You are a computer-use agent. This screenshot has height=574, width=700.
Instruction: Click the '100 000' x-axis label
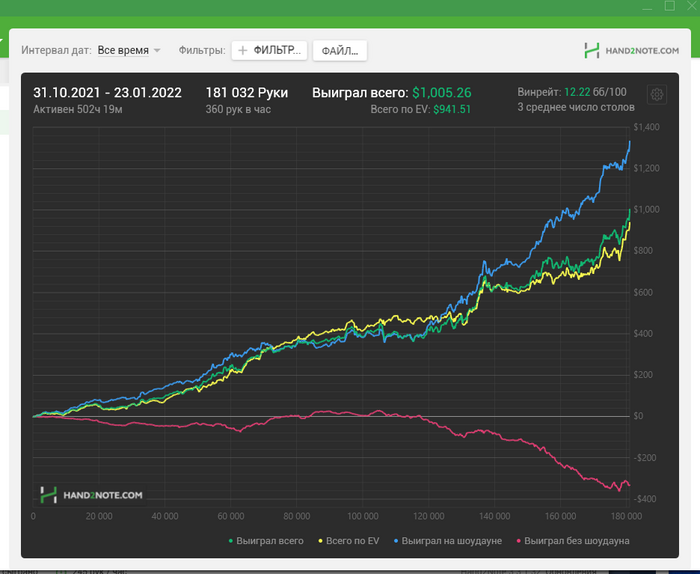tap(362, 516)
